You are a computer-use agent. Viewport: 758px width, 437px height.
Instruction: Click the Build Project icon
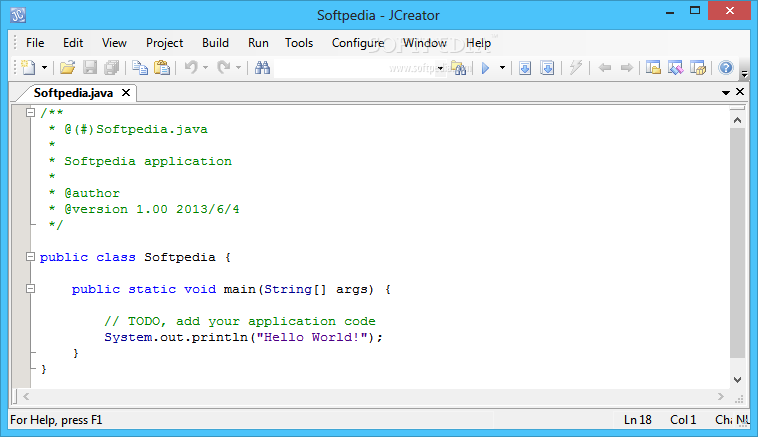click(x=547, y=68)
